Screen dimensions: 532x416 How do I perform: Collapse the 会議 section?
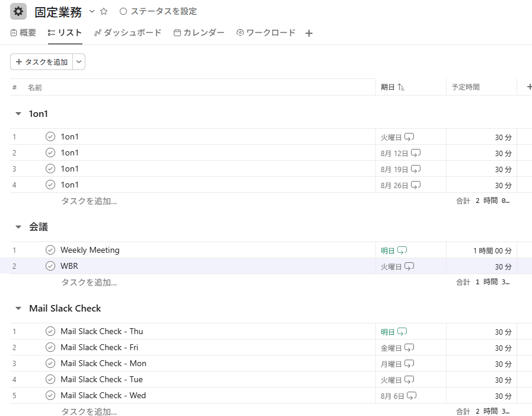[x=18, y=227]
